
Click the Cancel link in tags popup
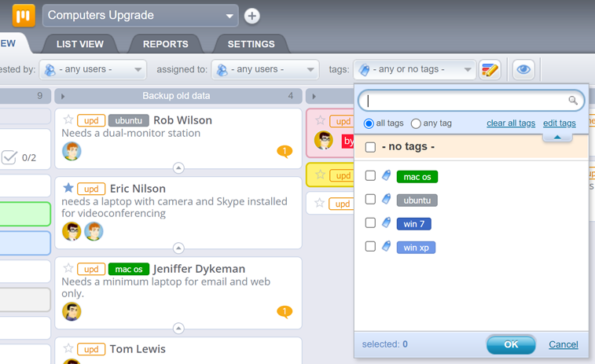564,344
